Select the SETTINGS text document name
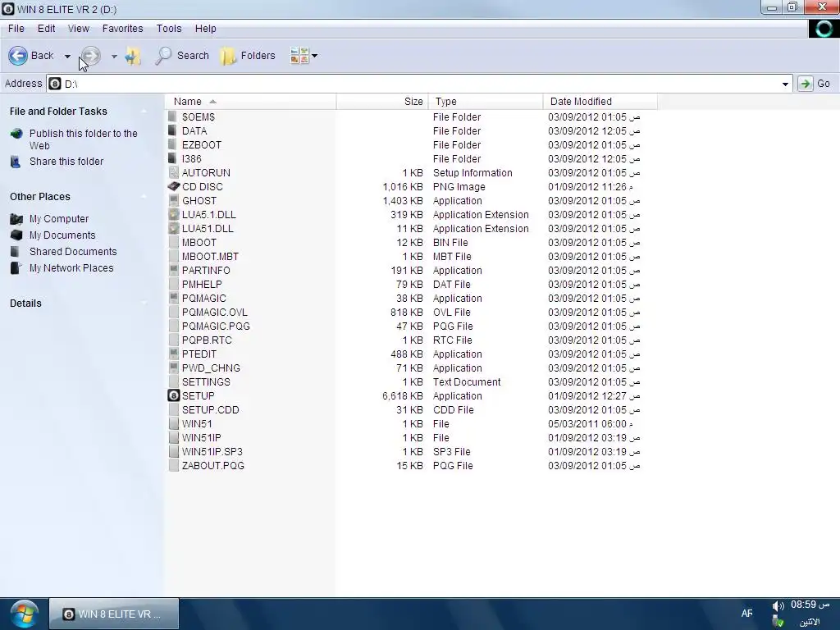This screenshot has width=840, height=630. (206, 382)
